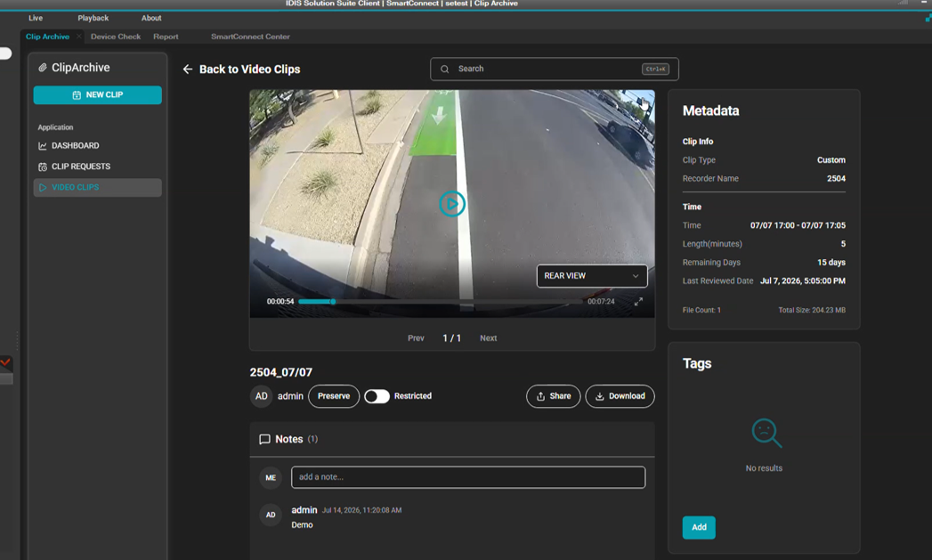
Task: Open the Playback menu
Action: pos(93,18)
